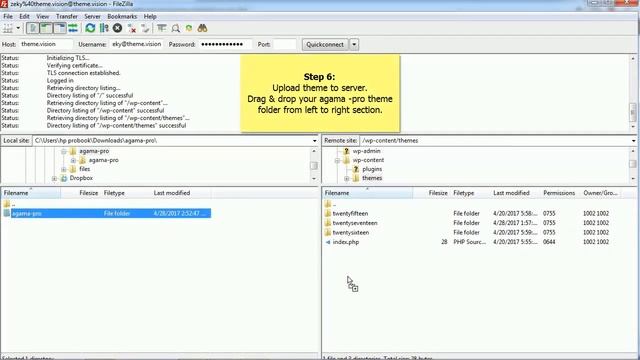This screenshot has width=640, height=360.
Task: Open directory listing filters icon
Action: pos(162,28)
